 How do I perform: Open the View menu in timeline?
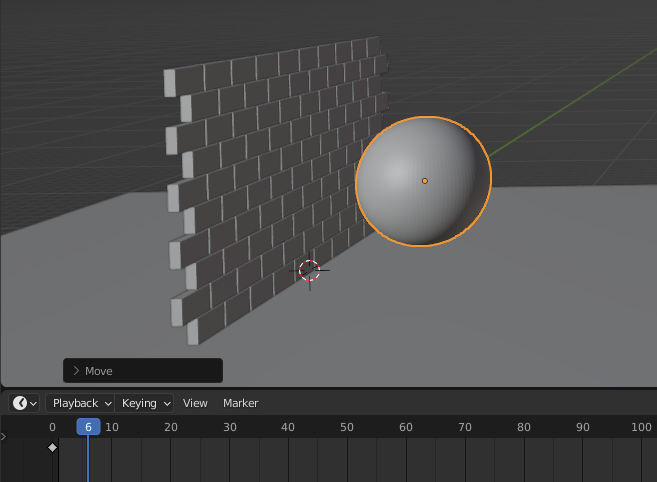click(195, 403)
